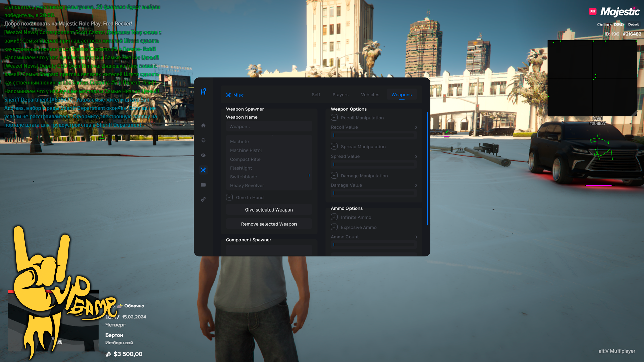Select Heavy Revolver from weapon list

pyautogui.click(x=247, y=185)
